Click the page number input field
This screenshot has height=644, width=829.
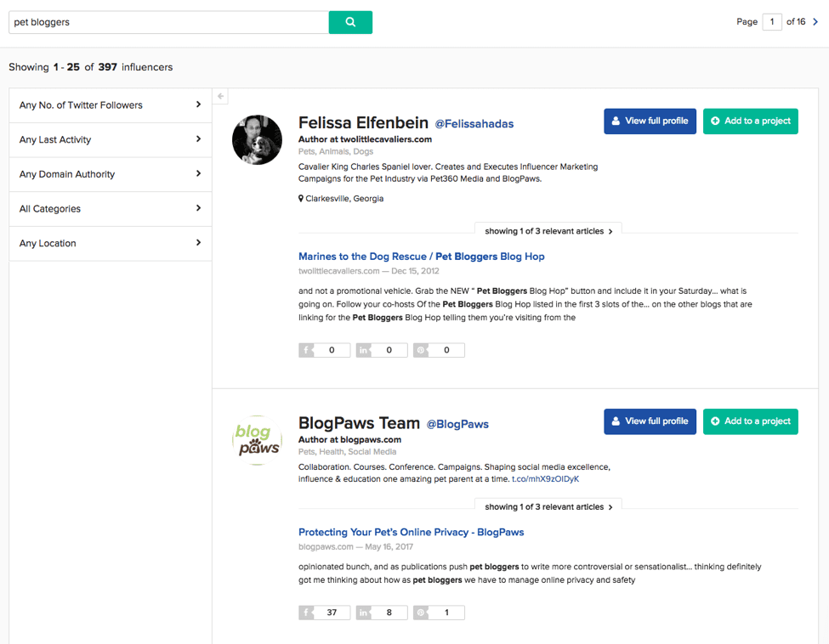(x=771, y=22)
